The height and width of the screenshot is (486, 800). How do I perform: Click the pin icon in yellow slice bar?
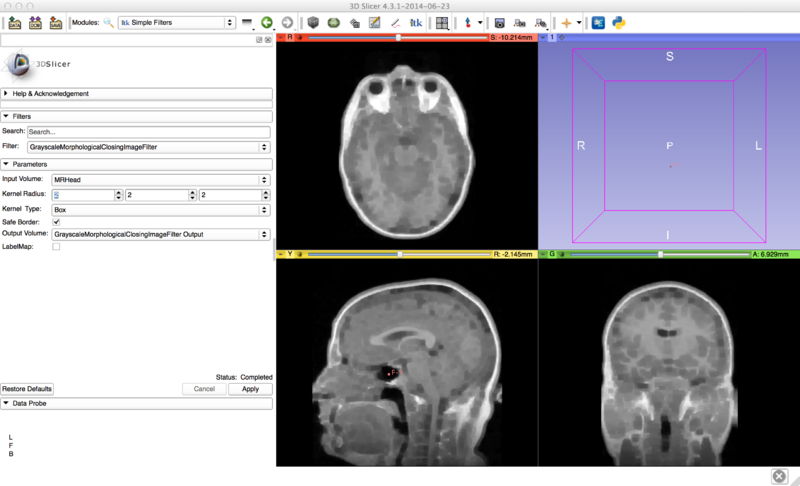(281, 254)
